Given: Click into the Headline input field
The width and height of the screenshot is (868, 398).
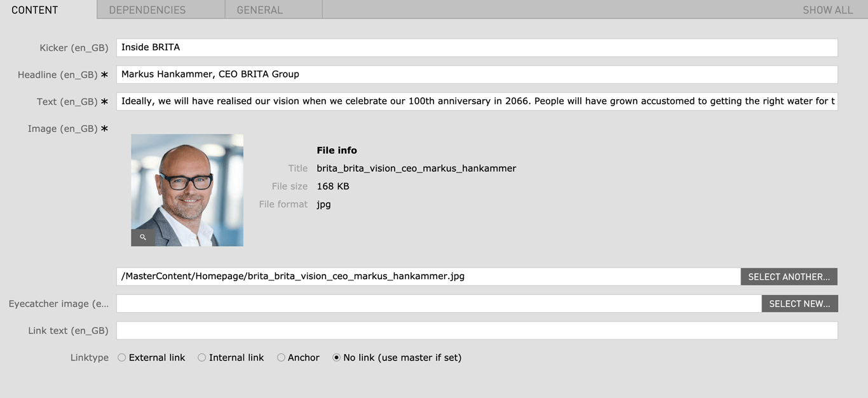Looking at the screenshot, I should [477, 74].
